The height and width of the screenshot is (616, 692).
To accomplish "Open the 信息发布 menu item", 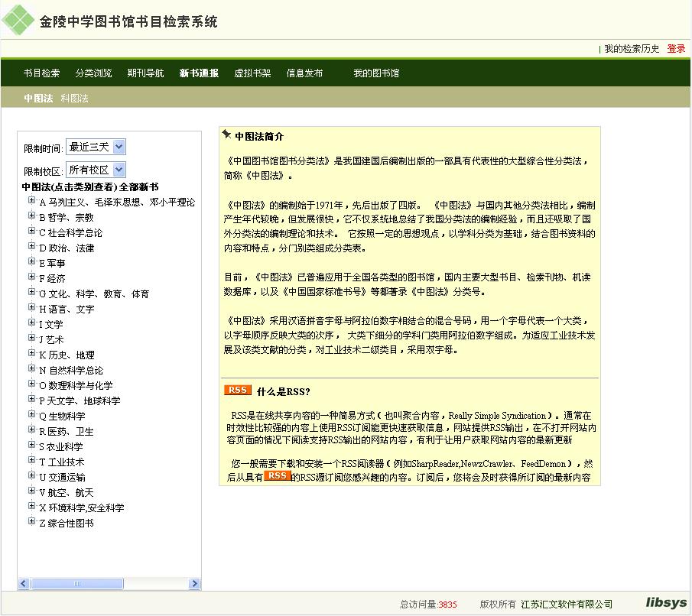I will point(304,73).
